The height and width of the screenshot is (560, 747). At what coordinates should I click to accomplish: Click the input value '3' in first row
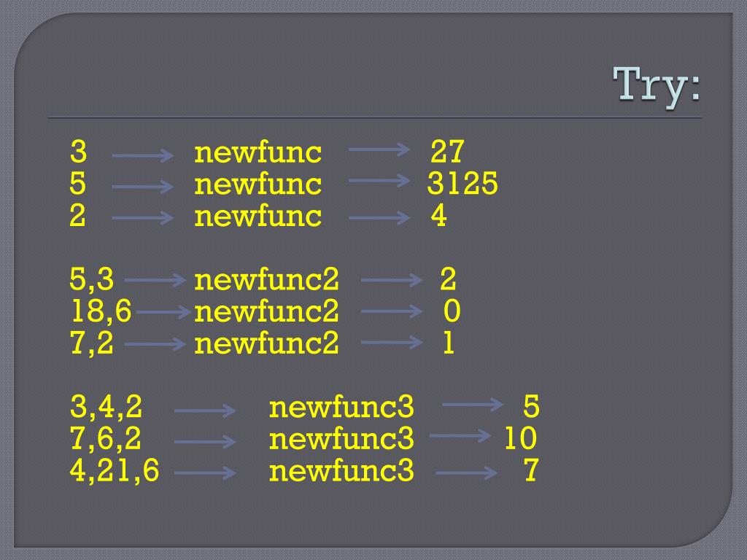coord(78,152)
